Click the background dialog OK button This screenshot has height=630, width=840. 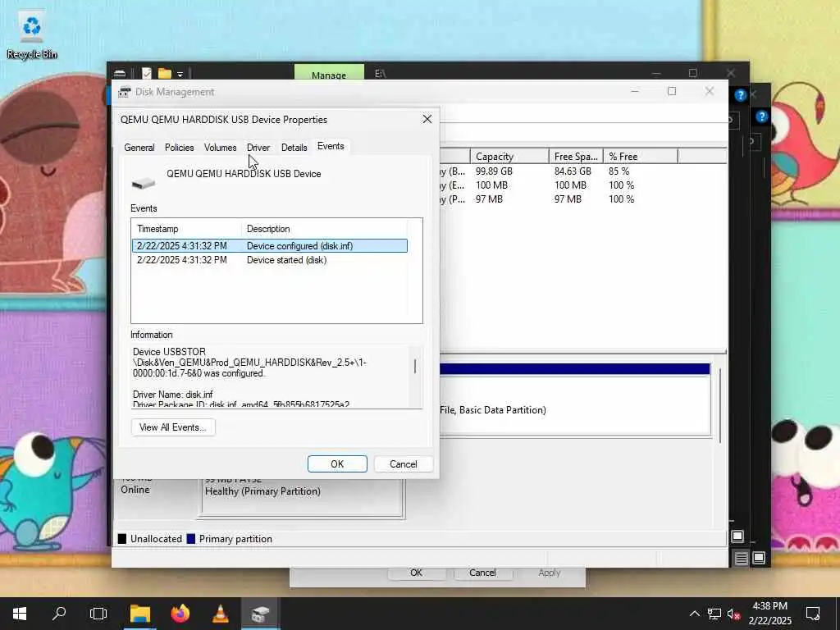pyautogui.click(x=416, y=573)
